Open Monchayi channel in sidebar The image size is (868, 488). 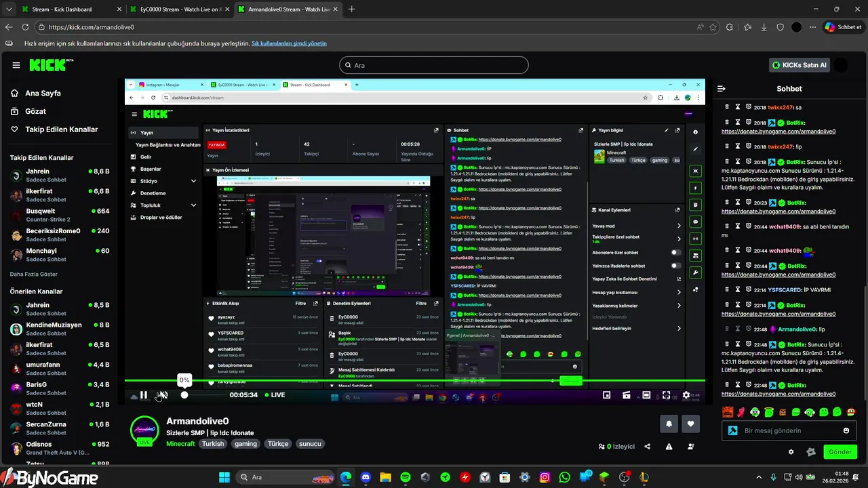coord(60,254)
